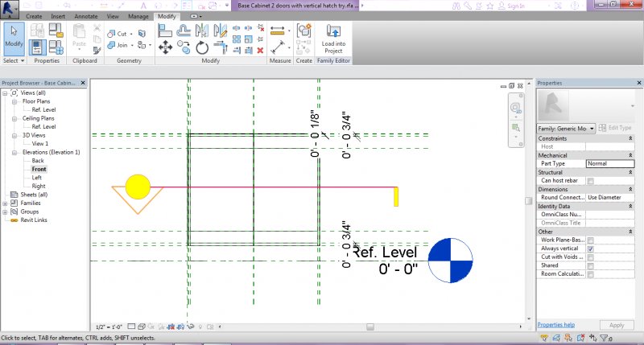Select the Mirror - Draw Axis tool

[220, 31]
